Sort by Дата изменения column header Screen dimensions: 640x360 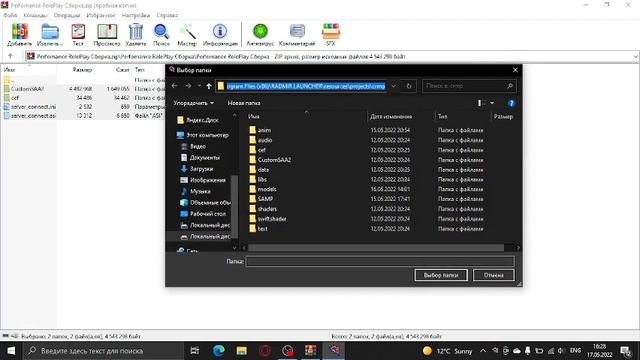point(391,117)
